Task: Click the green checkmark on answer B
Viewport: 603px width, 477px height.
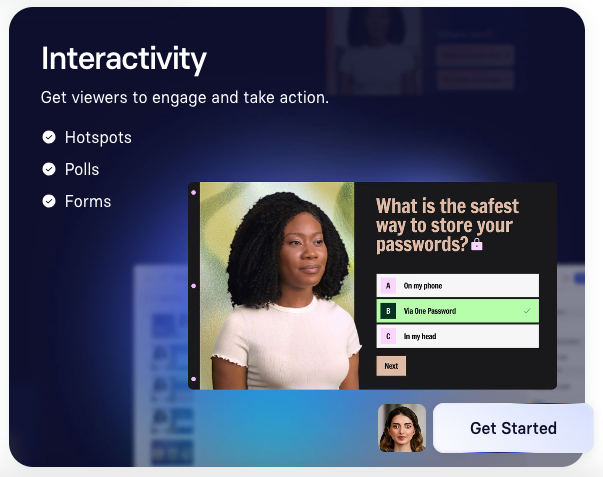Action: pyautogui.click(x=527, y=311)
